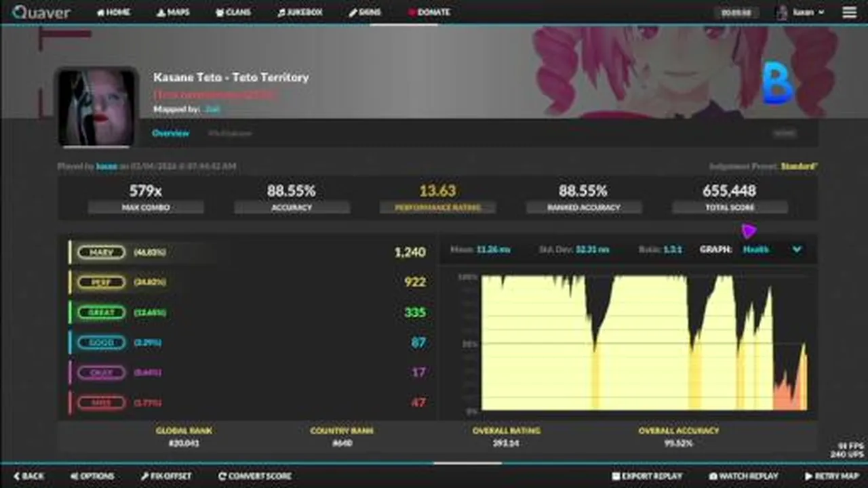Image resolution: width=868 pixels, height=488 pixels.
Task: Click the FPS counter readout
Action: 851,446
